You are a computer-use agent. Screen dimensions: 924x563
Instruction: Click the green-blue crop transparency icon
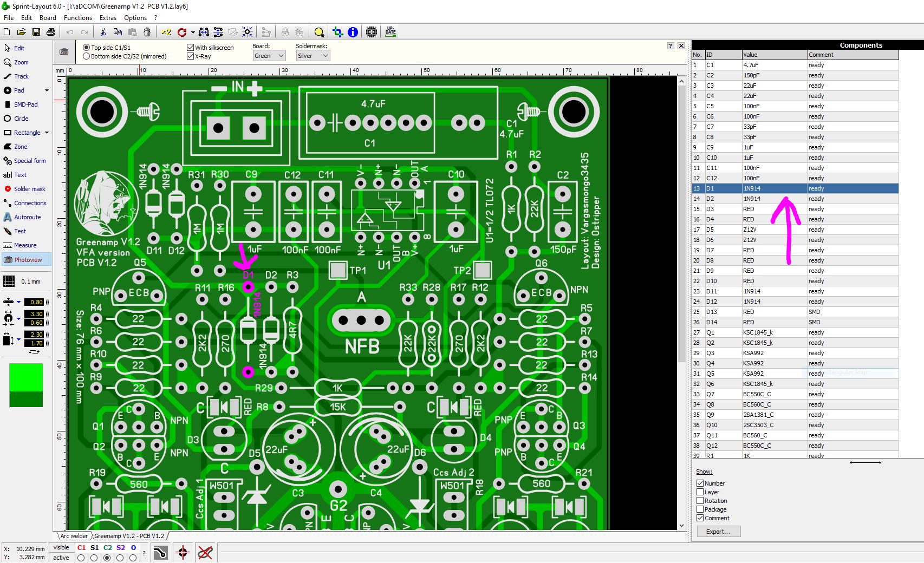point(338,32)
